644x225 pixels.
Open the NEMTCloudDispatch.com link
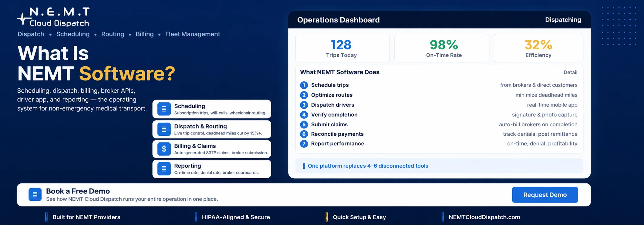(x=484, y=217)
